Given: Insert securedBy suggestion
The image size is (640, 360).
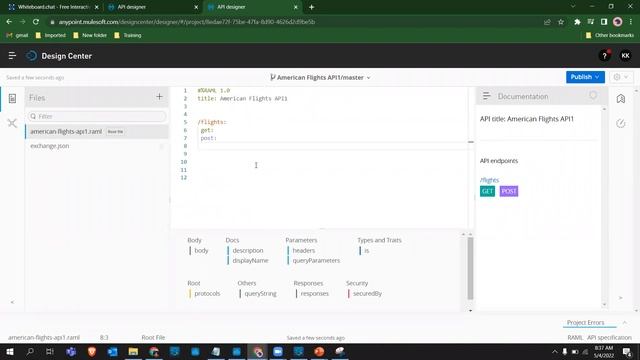Looking at the screenshot, I should (367, 293).
